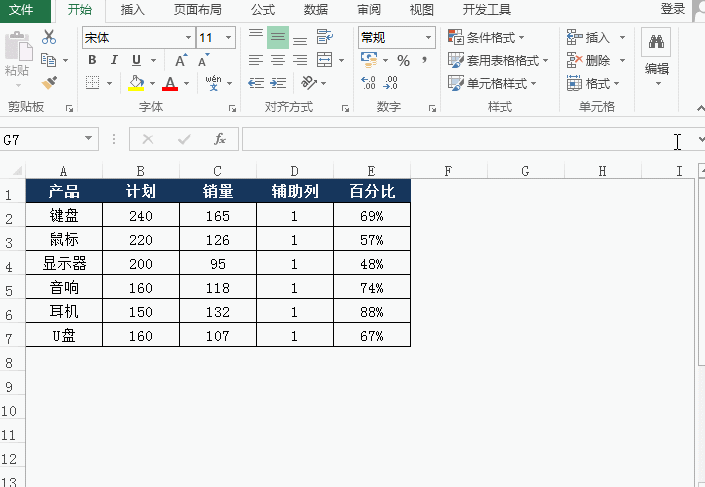Viewport: 705px width, 487px height.
Task: Select the Format Painter brush
Action: (x=49, y=83)
